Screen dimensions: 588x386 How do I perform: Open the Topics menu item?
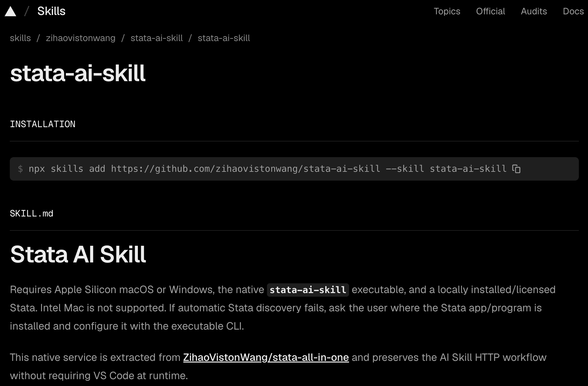[x=447, y=11]
